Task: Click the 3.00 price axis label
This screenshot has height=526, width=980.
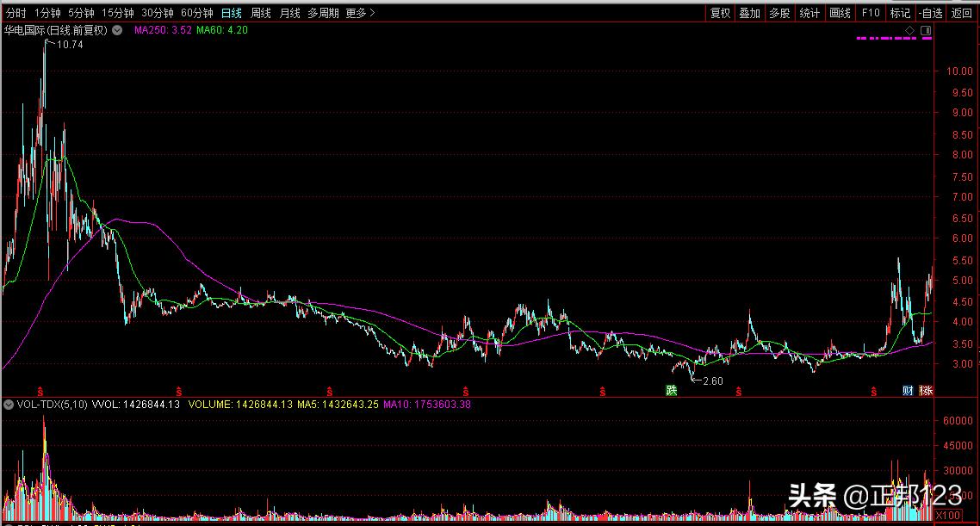Action: pyautogui.click(x=962, y=364)
